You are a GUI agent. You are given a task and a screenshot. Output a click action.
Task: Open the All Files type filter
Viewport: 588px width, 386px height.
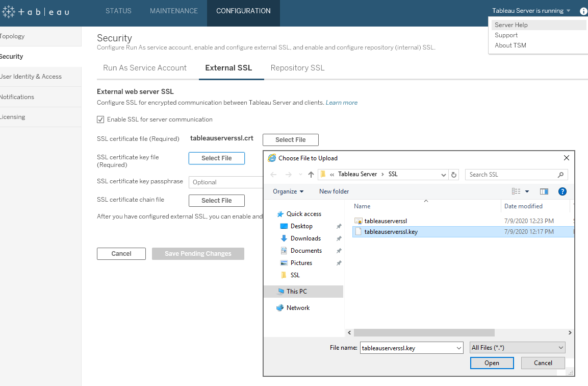(517, 348)
